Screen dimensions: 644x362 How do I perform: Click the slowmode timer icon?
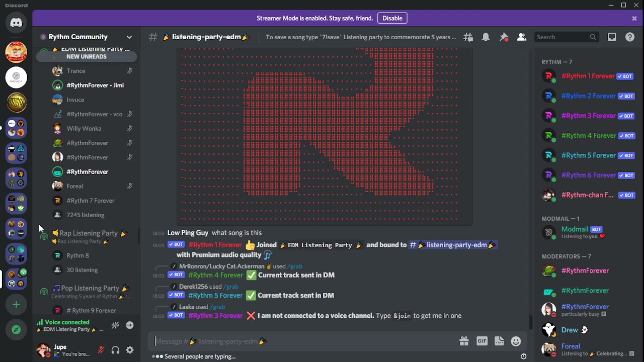point(523,356)
